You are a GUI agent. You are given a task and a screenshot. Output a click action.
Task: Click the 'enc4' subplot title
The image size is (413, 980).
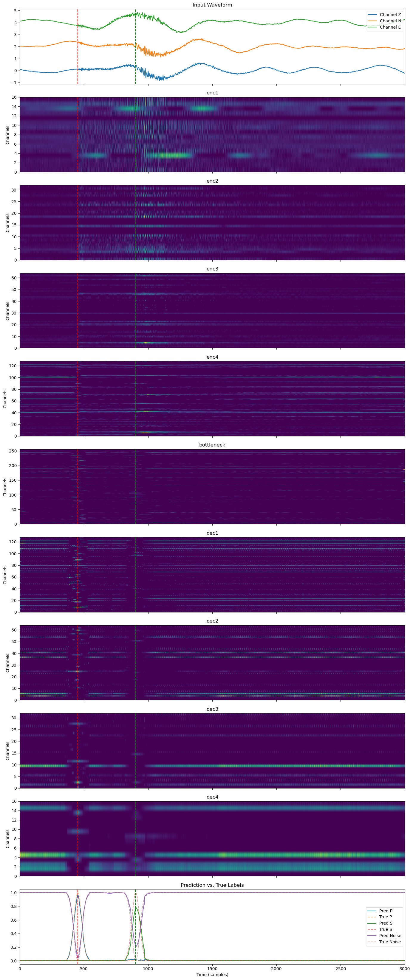pos(212,357)
